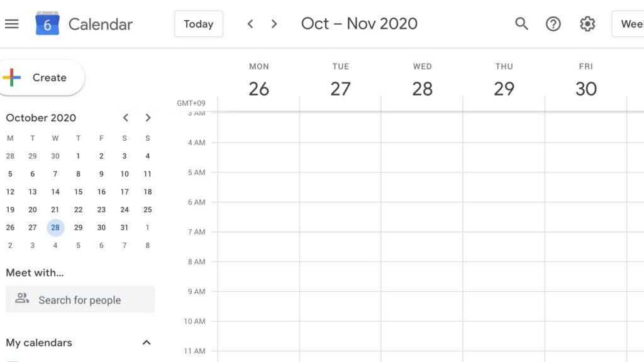Go to previous week arrow
Screen dimensions: 644x362
250,24
